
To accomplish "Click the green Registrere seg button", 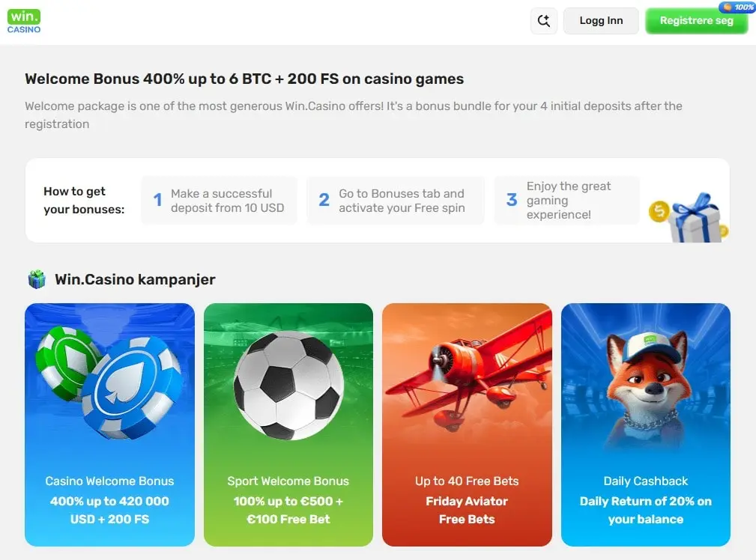I will point(696,21).
